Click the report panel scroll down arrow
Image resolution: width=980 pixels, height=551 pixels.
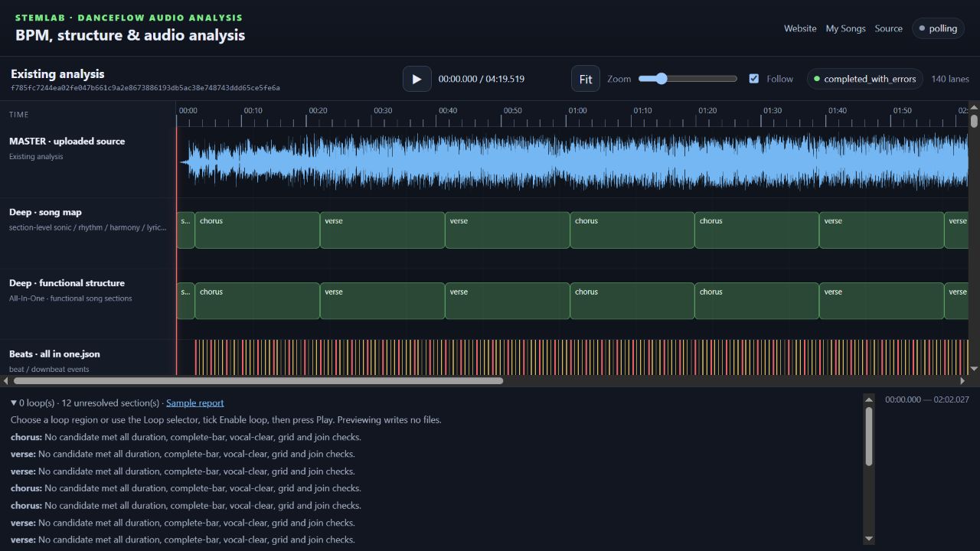869,539
